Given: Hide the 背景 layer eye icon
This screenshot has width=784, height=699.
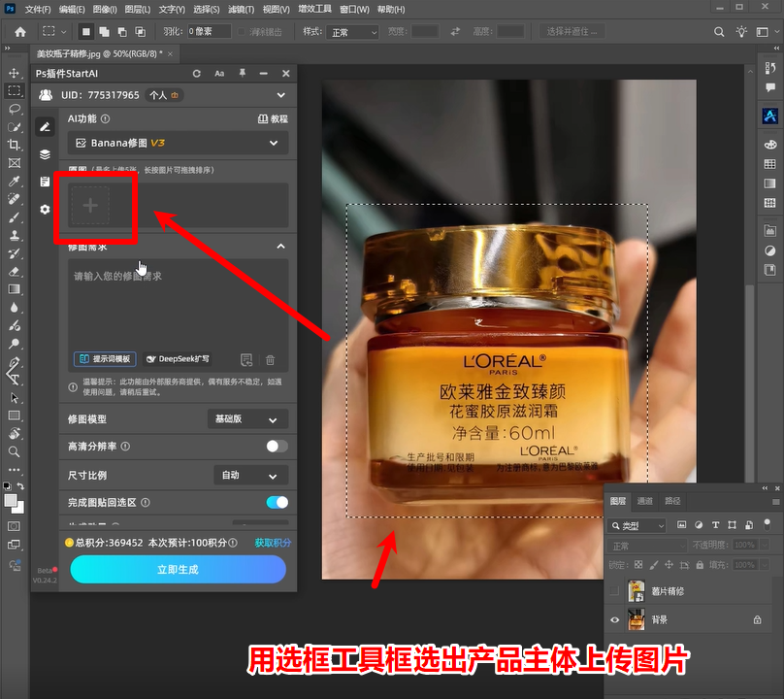Looking at the screenshot, I should pos(615,620).
